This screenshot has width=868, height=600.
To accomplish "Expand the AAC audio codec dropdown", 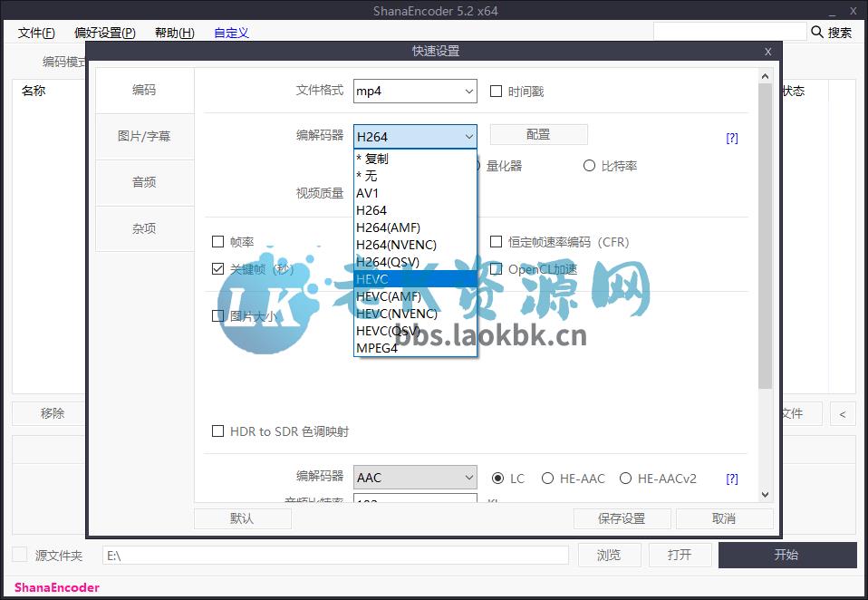I will (x=415, y=477).
